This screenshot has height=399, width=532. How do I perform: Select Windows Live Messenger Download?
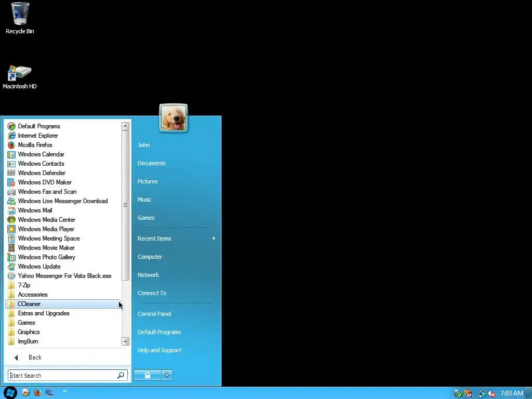63,201
